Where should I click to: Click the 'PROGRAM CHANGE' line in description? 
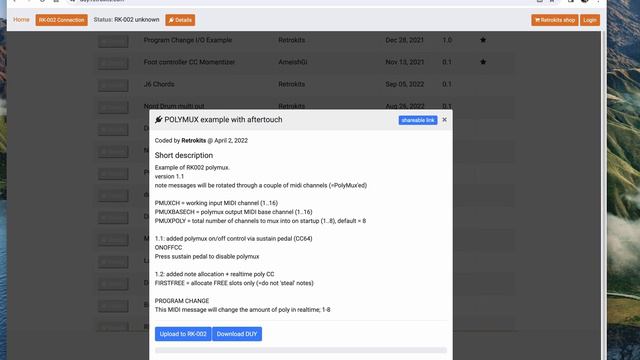pos(182,301)
